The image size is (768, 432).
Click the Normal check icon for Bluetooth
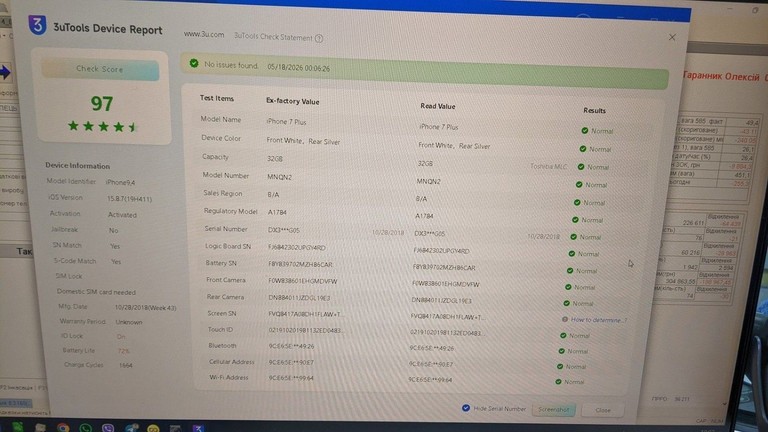tap(561, 351)
